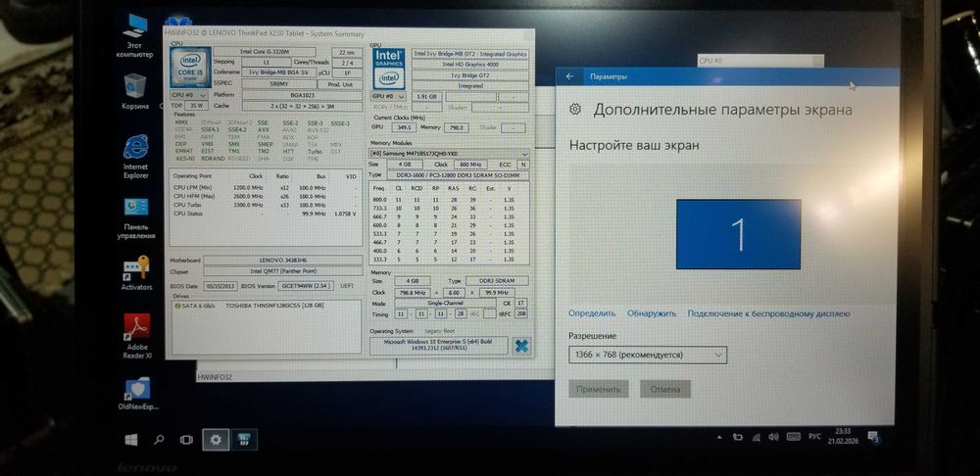Viewport: 980px width, 476px height.
Task: Launch Internet Explorer from the desktop
Action: (x=135, y=156)
